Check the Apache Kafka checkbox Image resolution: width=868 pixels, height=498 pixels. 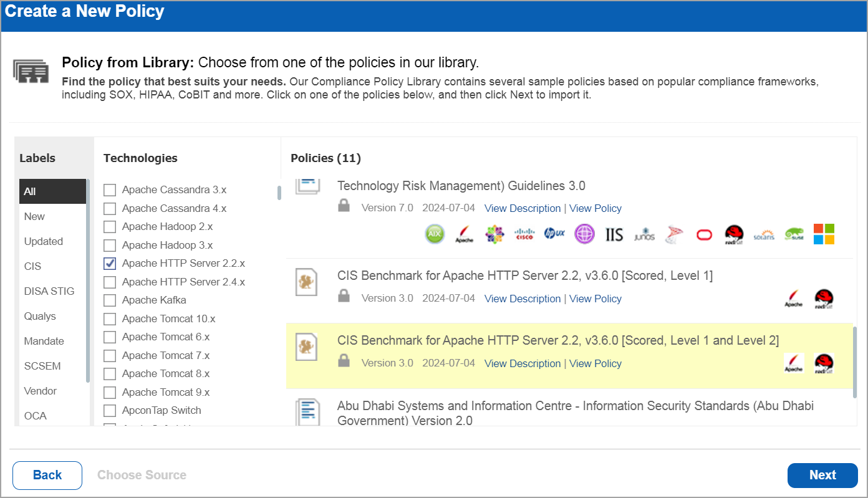pyautogui.click(x=110, y=300)
